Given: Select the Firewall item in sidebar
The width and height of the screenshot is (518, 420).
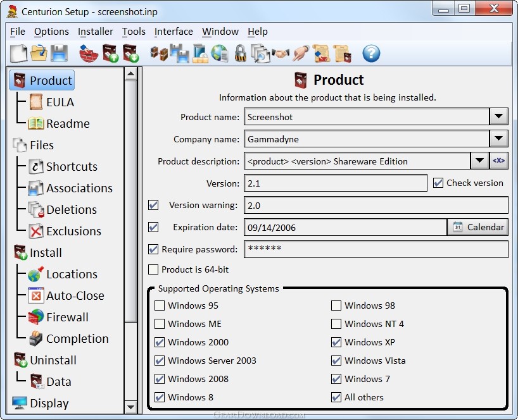Looking at the screenshot, I should 66,317.
